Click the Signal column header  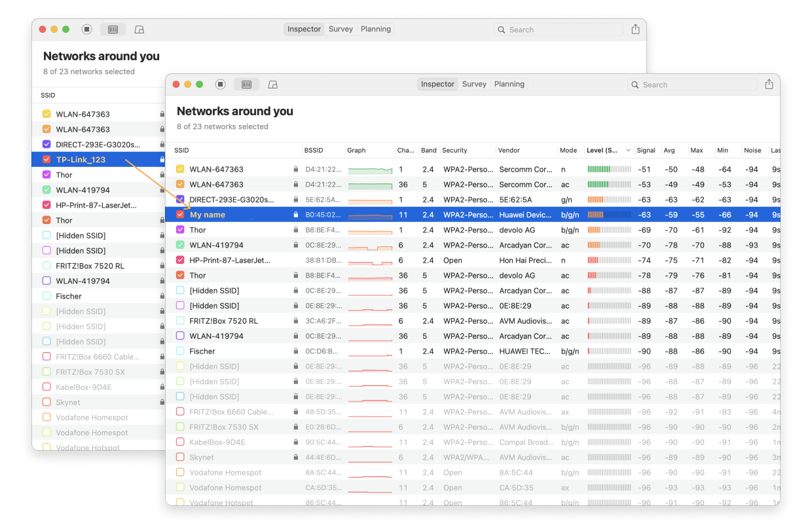pyautogui.click(x=646, y=151)
